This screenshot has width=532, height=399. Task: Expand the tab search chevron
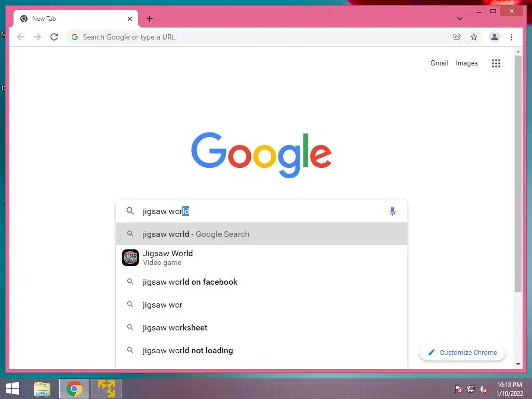pos(459,19)
